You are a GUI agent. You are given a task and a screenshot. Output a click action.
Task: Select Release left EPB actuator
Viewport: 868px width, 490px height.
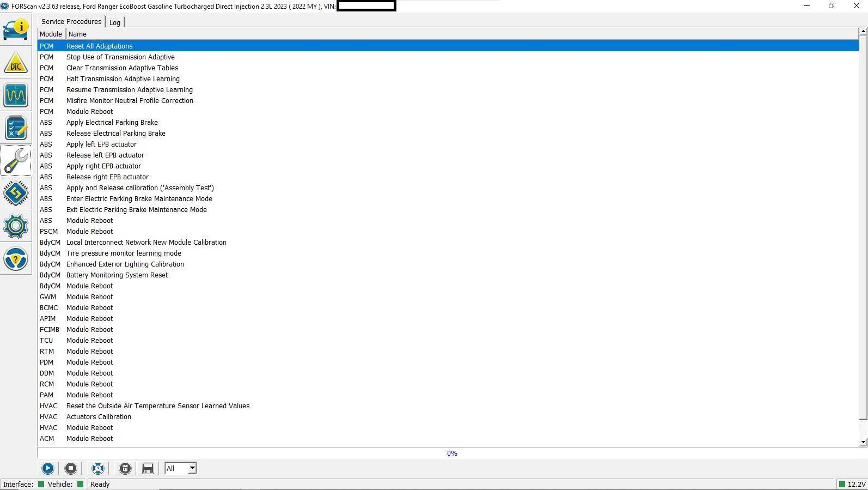tap(448, 155)
